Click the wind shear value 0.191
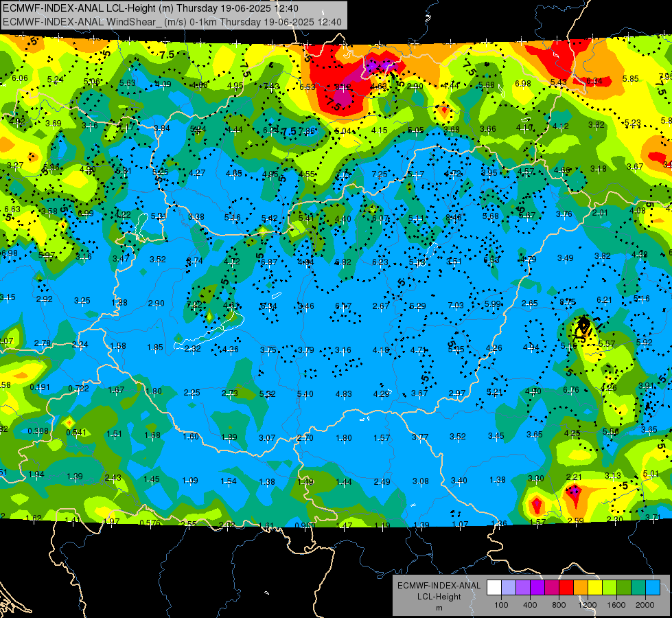 tap(40, 387)
